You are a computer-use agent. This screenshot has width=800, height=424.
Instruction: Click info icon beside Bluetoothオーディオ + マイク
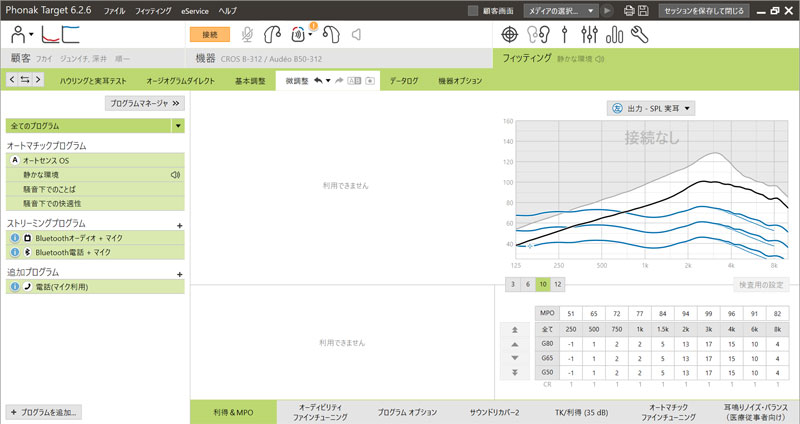click(15, 238)
